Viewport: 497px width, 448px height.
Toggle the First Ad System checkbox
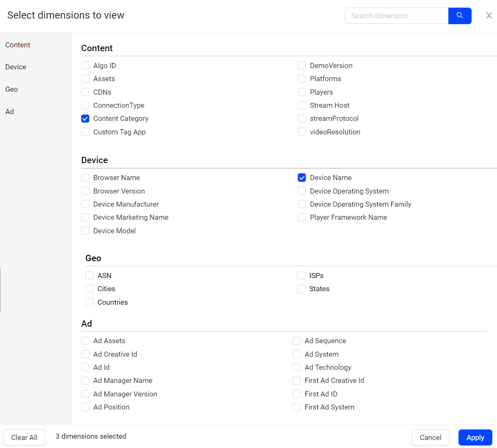297,407
